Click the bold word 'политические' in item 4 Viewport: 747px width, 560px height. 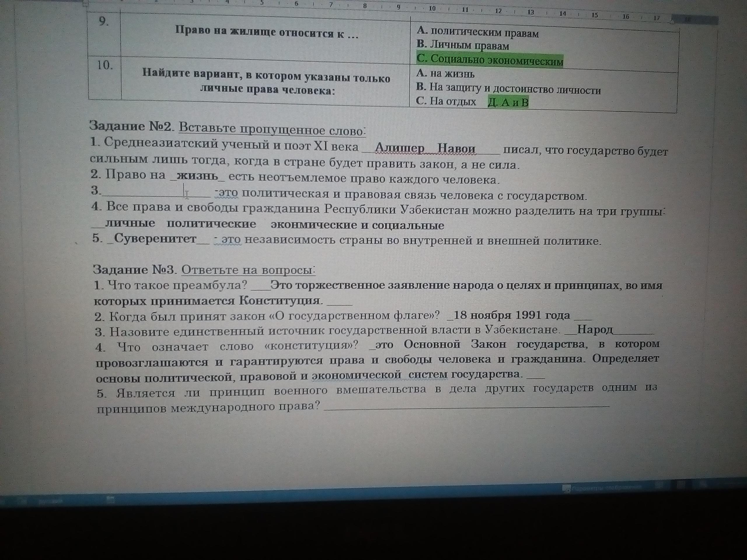pos(211,224)
